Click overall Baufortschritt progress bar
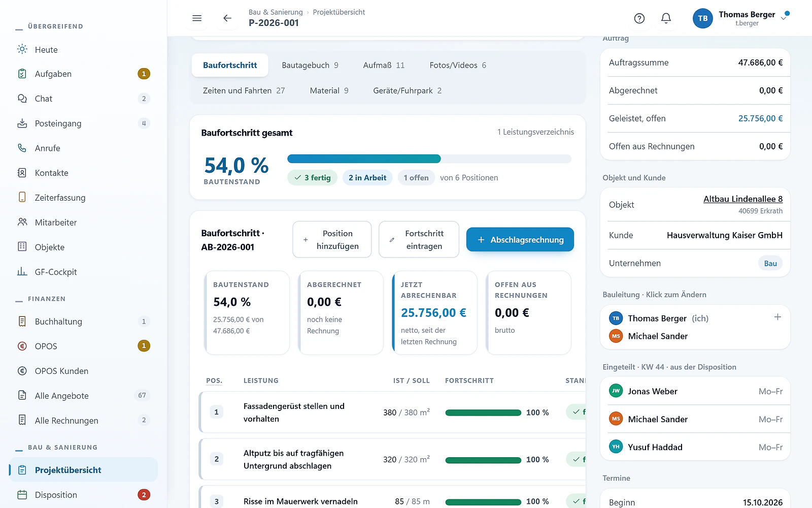The image size is (812, 508). (x=429, y=158)
